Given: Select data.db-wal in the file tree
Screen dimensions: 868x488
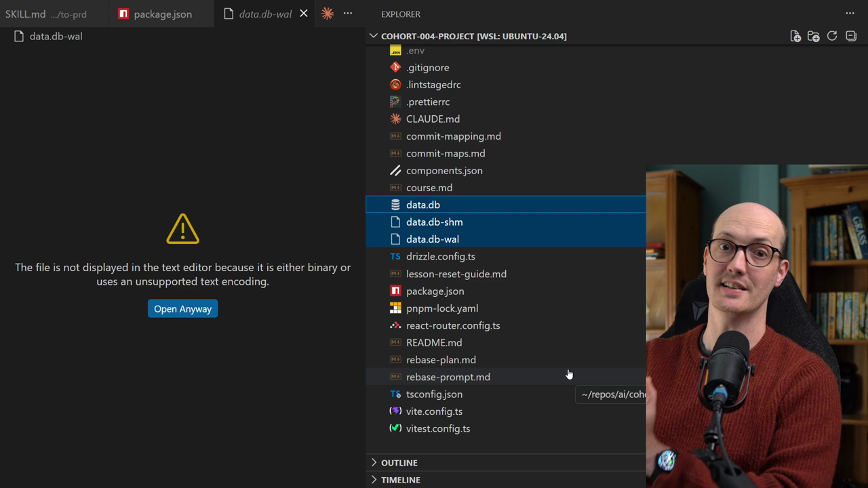Looking at the screenshot, I should 433,239.
